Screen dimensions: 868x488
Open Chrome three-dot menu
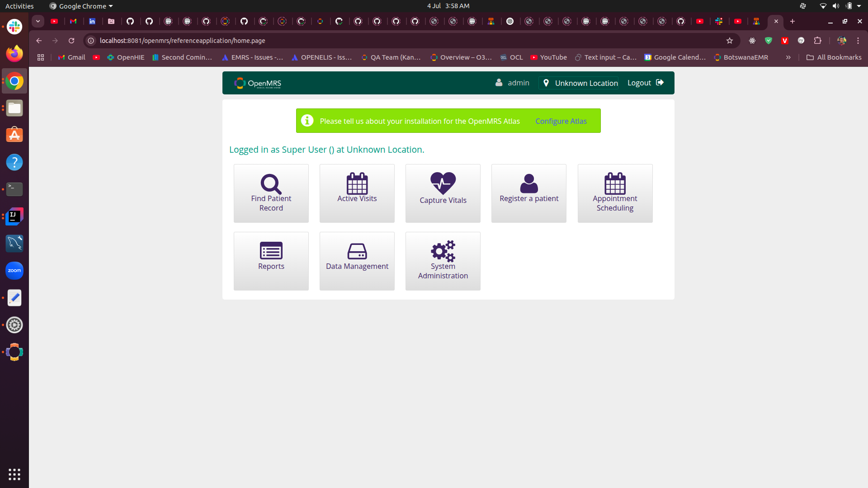858,41
